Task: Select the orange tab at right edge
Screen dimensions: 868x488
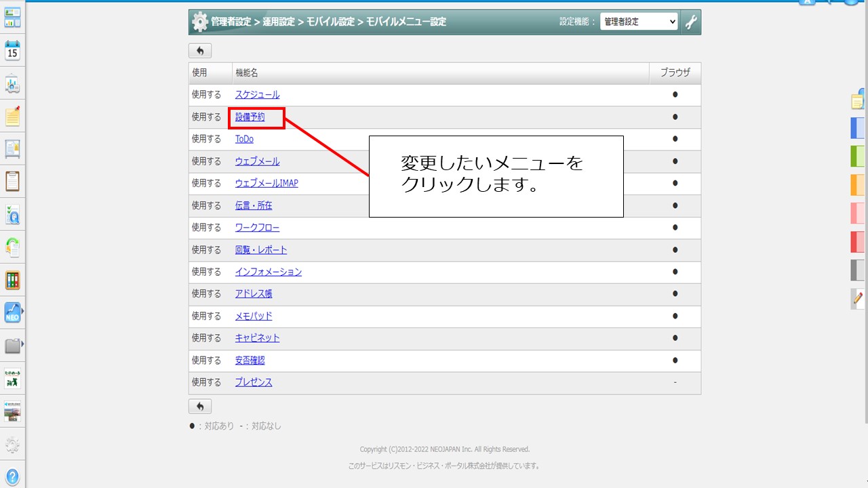Action: [x=858, y=185]
